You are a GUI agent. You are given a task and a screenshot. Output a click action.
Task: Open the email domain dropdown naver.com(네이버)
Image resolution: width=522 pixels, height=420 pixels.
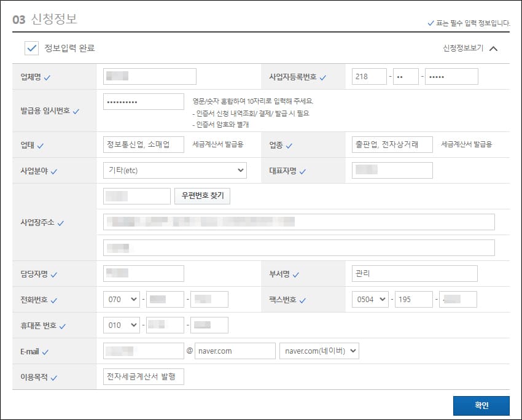click(318, 351)
